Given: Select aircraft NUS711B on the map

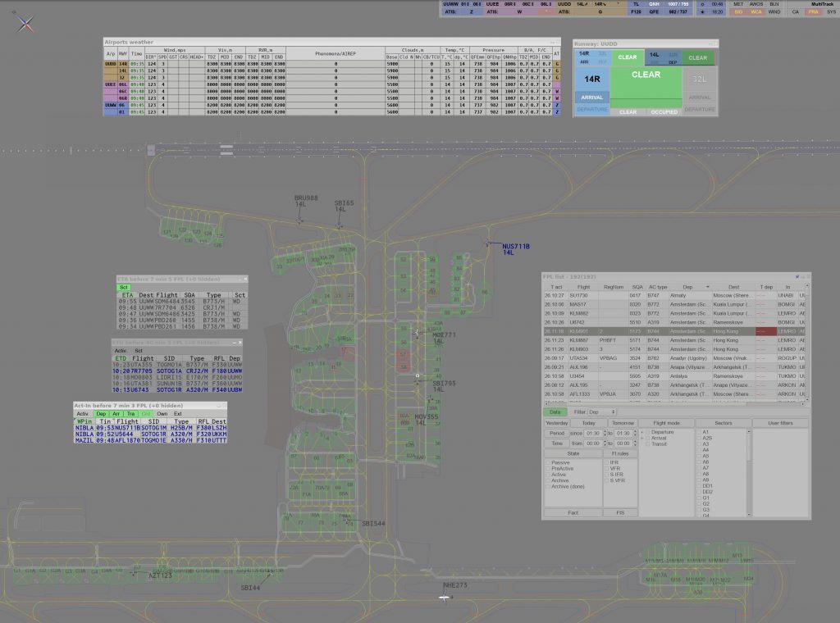Looking at the screenshot, I should tap(489, 243).
